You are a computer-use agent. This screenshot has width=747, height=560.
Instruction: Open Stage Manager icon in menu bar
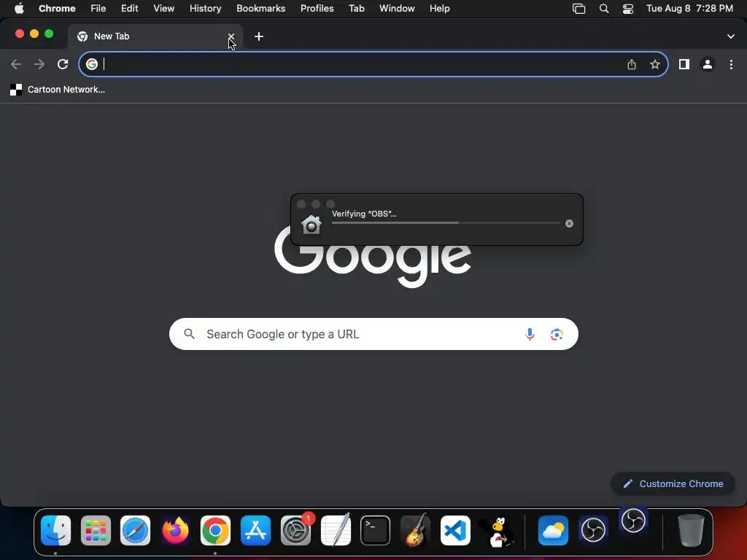(x=578, y=9)
